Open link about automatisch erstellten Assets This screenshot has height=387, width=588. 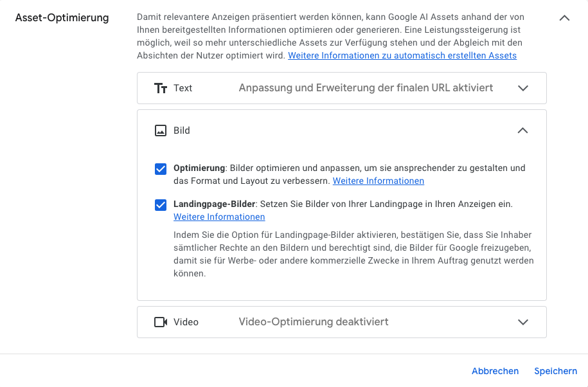point(402,55)
